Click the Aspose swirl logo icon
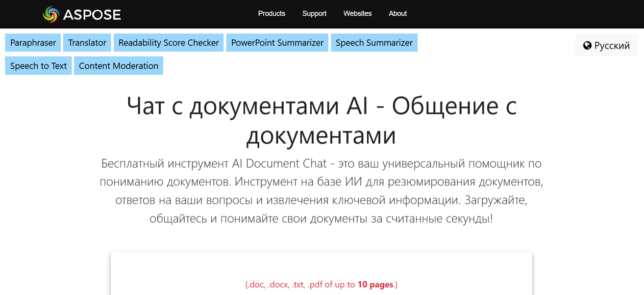Image resolution: width=644 pixels, height=295 pixels. 50,14
